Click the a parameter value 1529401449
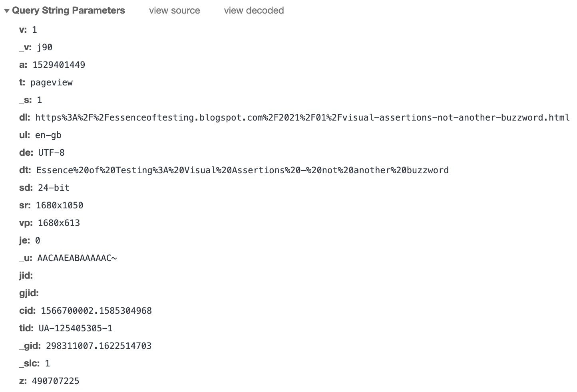 (x=59, y=65)
